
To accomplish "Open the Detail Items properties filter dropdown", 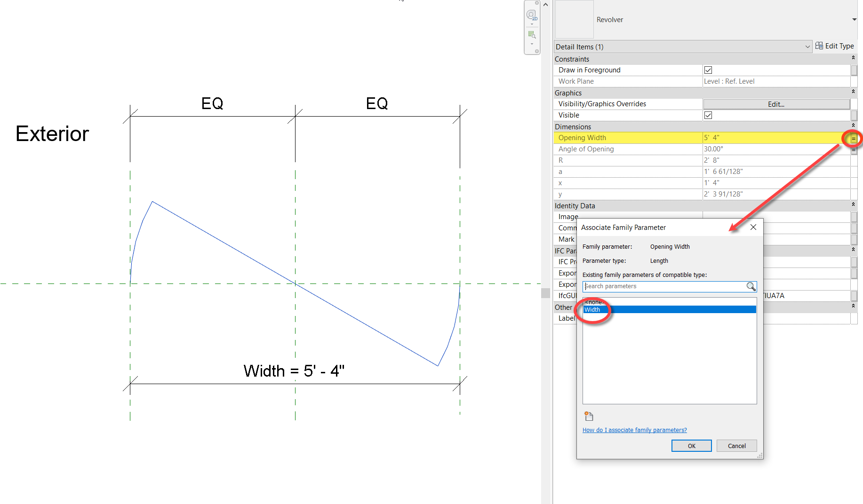I will [808, 47].
